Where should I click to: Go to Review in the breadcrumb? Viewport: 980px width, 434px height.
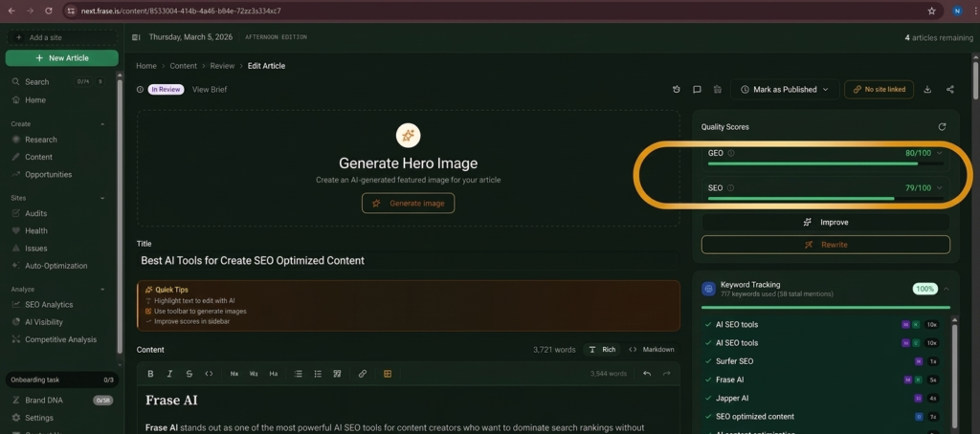tap(222, 66)
